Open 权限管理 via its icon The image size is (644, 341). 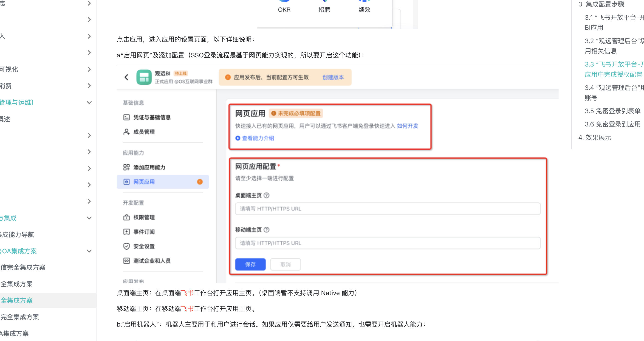tap(127, 217)
